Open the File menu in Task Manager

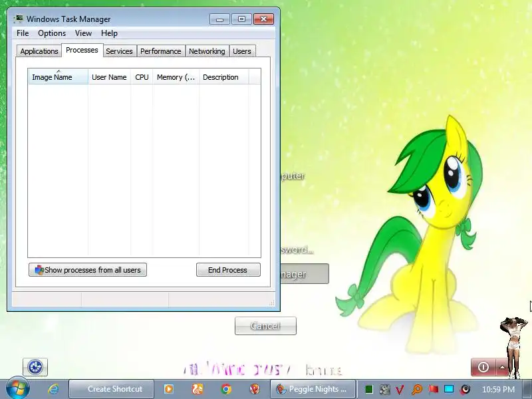(23, 33)
